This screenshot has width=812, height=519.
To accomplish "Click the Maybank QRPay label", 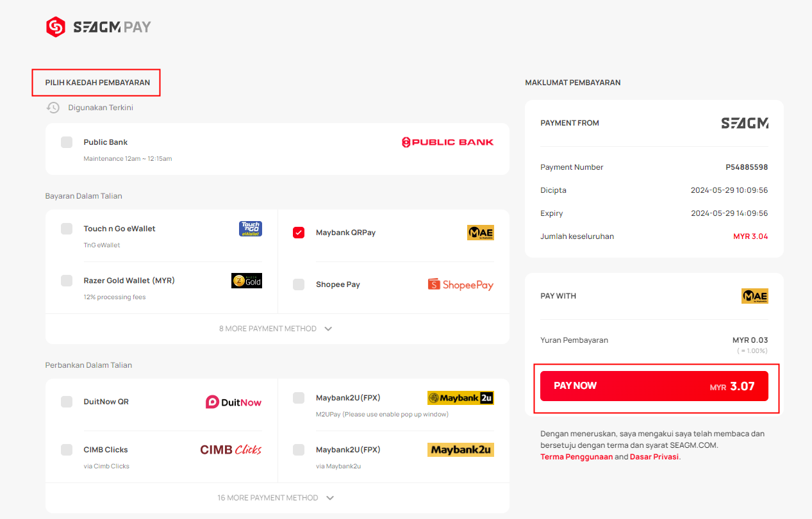I will 345,233.
